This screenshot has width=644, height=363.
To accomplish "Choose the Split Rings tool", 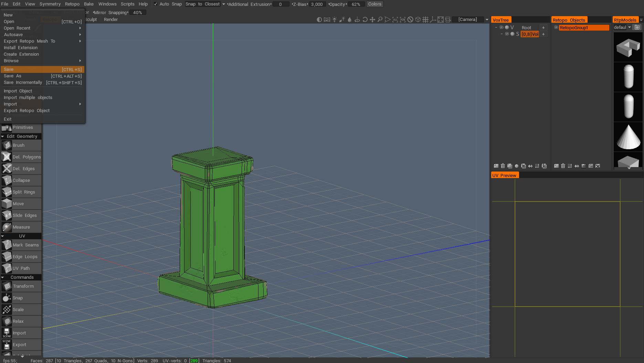I will [21, 192].
